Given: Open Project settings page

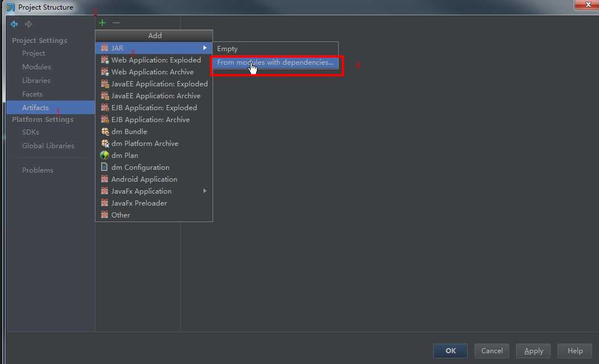Looking at the screenshot, I should (x=34, y=53).
